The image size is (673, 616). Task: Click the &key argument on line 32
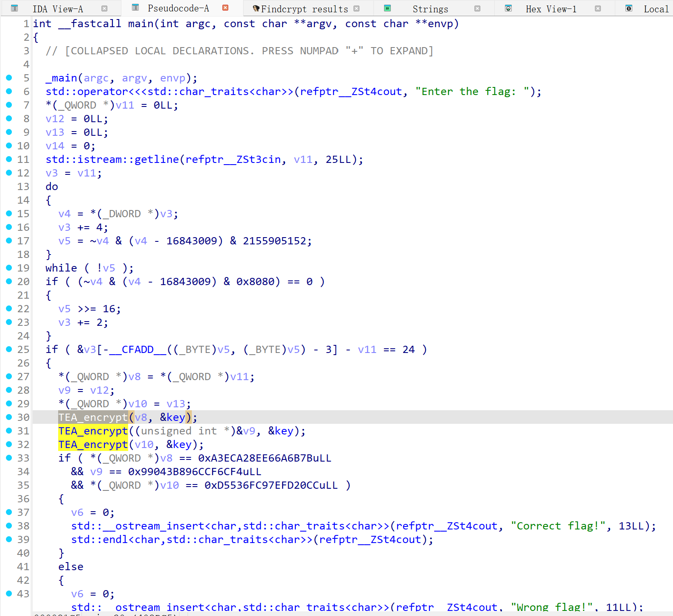coord(179,445)
